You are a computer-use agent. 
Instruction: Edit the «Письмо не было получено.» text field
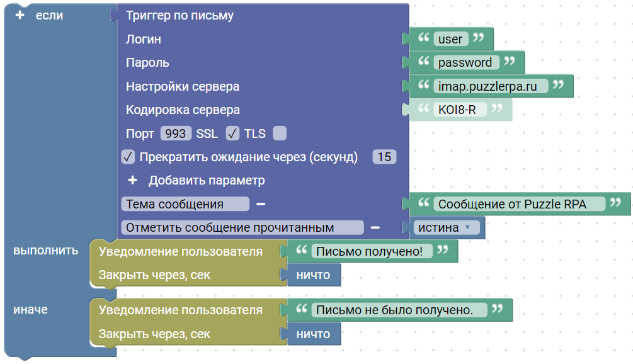(394, 310)
